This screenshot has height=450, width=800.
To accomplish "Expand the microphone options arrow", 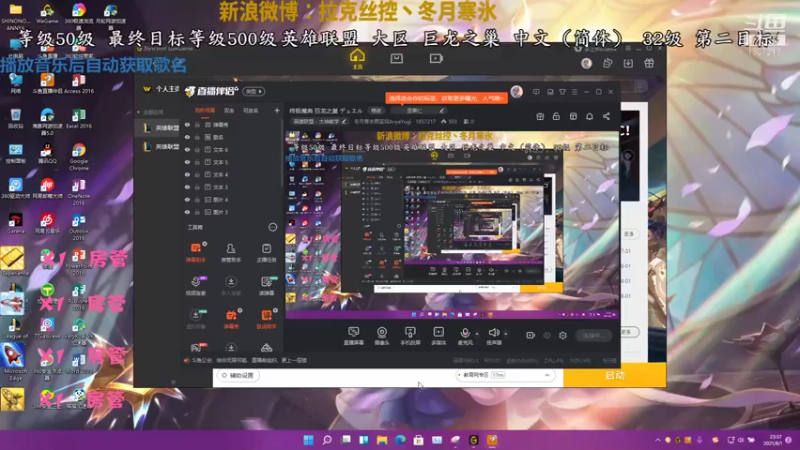I will pos(477,334).
